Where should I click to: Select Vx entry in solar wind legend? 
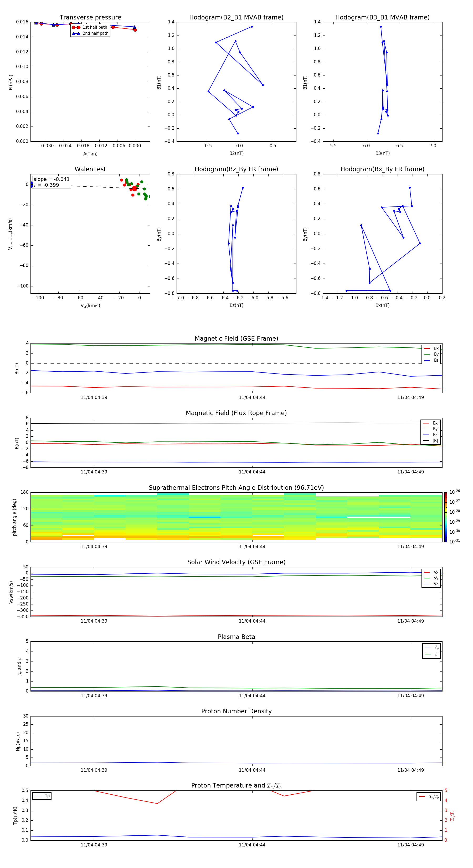point(431,572)
